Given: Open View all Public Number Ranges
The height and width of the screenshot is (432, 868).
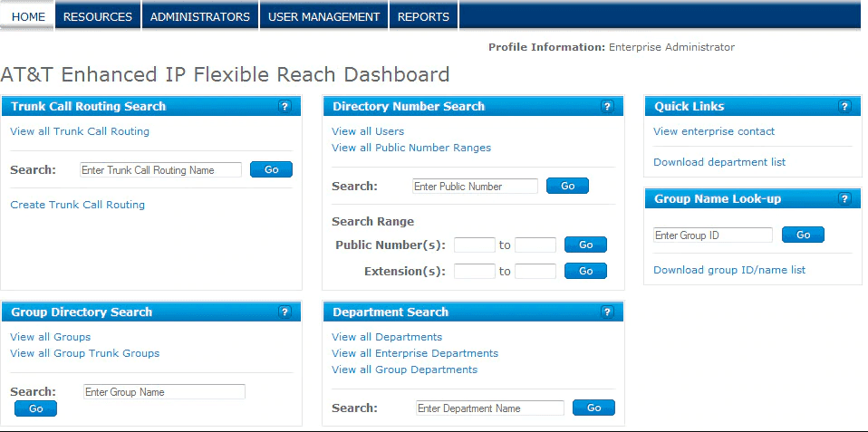Looking at the screenshot, I should (411, 148).
